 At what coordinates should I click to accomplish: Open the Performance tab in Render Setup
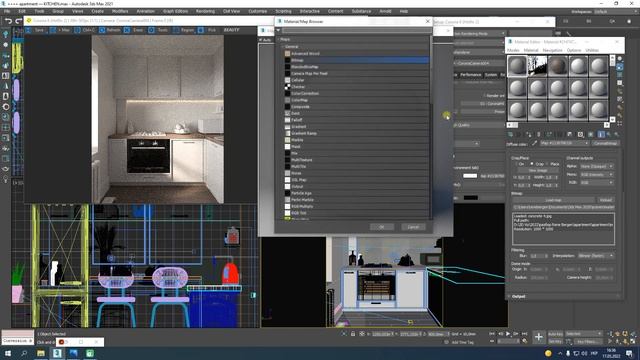coord(471,75)
